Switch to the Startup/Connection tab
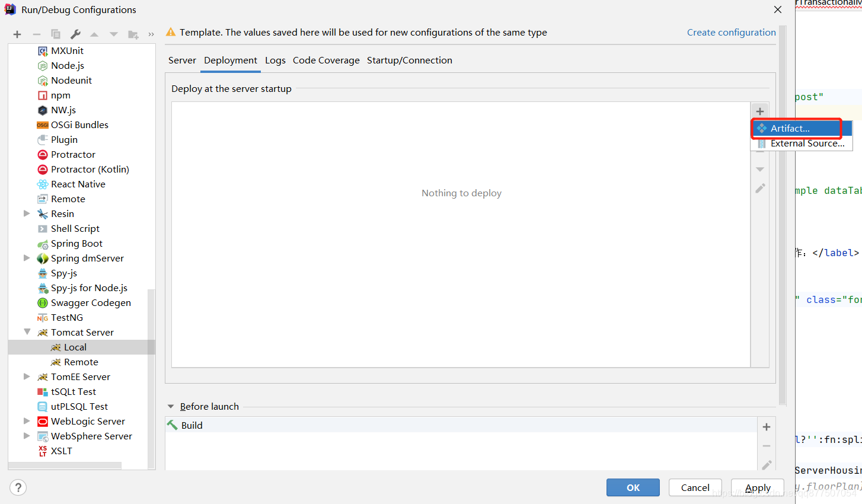This screenshot has width=862, height=504. point(410,60)
